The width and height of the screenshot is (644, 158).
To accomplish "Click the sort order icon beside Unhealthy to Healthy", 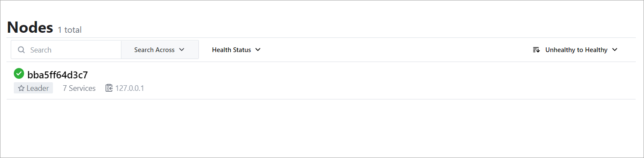I will tap(536, 50).
